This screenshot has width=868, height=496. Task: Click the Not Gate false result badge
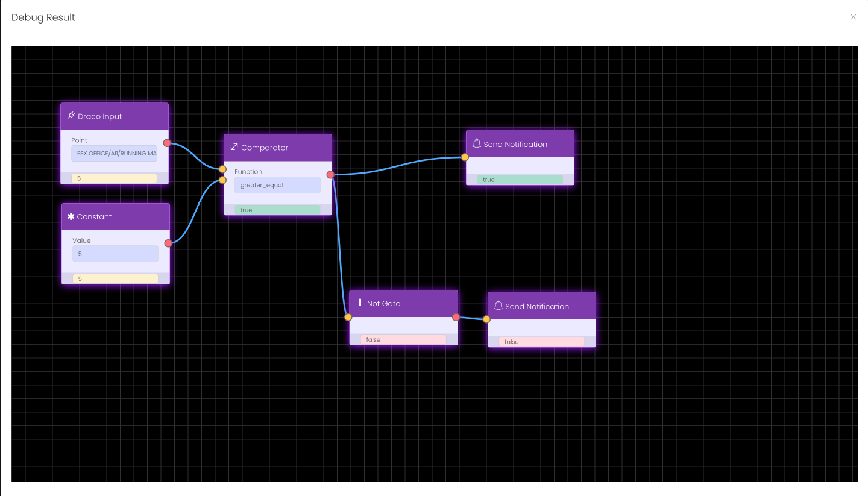(403, 340)
